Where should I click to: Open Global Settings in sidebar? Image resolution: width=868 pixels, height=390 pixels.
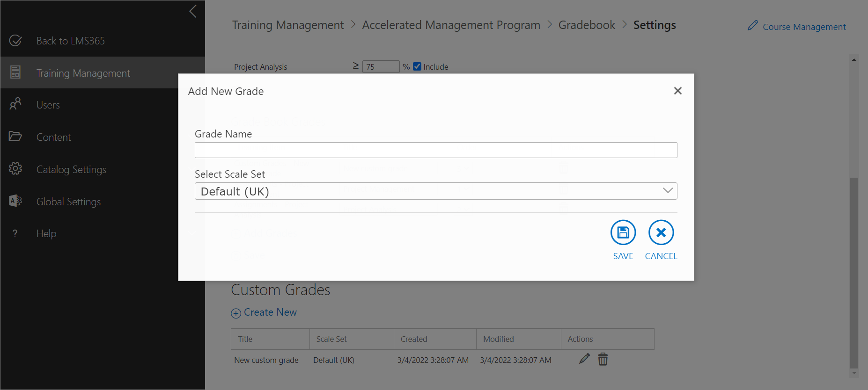click(x=68, y=202)
